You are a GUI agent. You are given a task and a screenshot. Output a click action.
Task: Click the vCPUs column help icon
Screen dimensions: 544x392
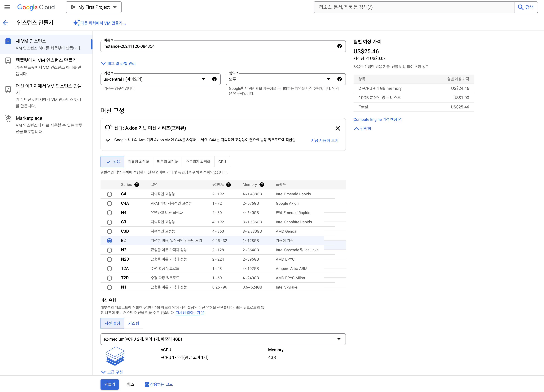click(229, 185)
